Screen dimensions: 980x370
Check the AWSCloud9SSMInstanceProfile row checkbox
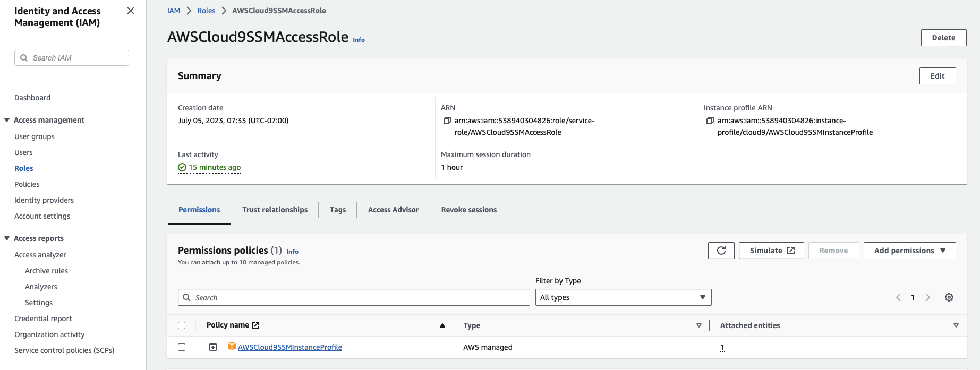[x=182, y=347]
